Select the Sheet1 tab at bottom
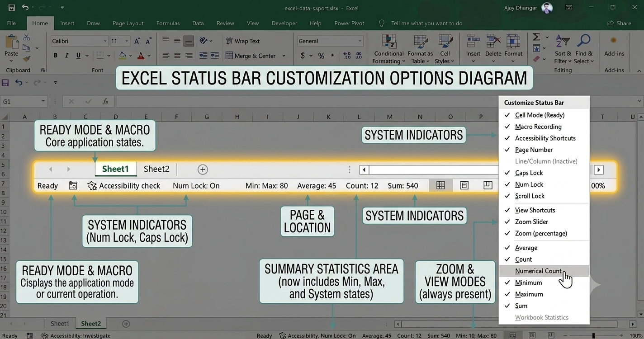The height and width of the screenshot is (339, 644). (x=60, y=324)
